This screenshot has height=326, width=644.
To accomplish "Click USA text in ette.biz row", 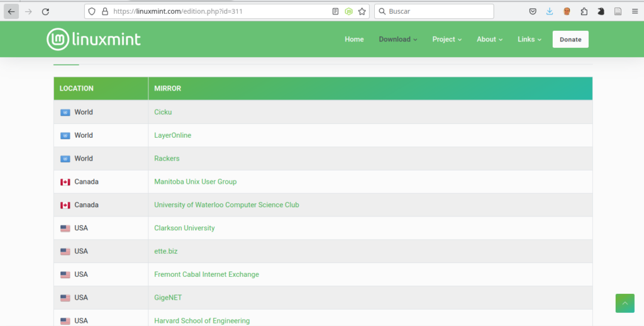I will [x=81, y=251].
